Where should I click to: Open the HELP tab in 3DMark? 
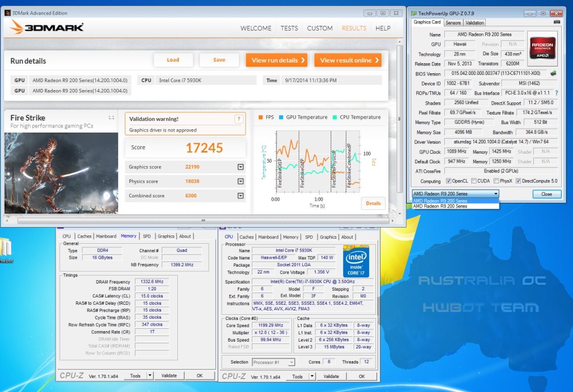tap(383, 28)
